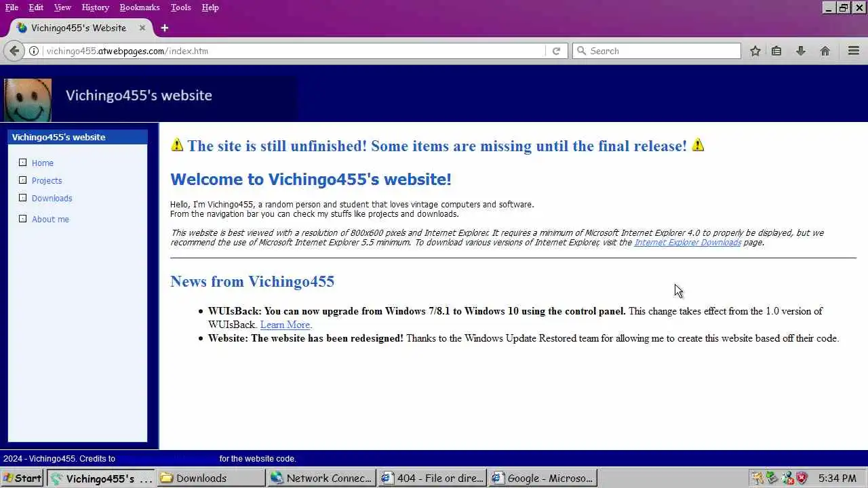Click the bullet icon beside Projects

pos(22,180)
